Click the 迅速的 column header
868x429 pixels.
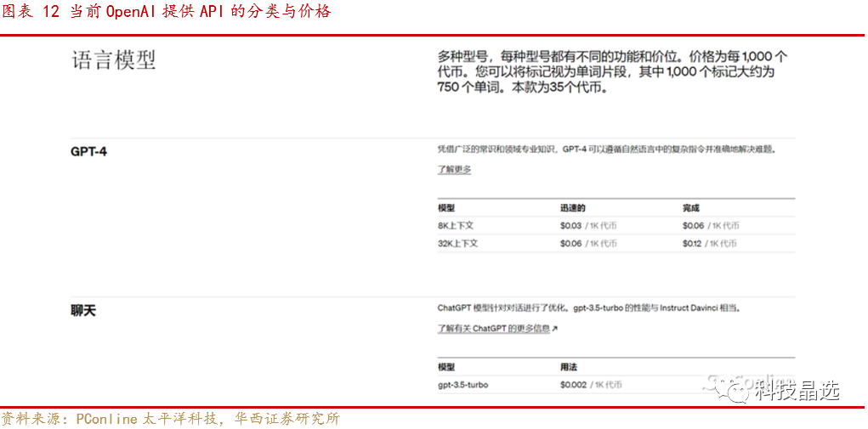(x=573, y=208)
